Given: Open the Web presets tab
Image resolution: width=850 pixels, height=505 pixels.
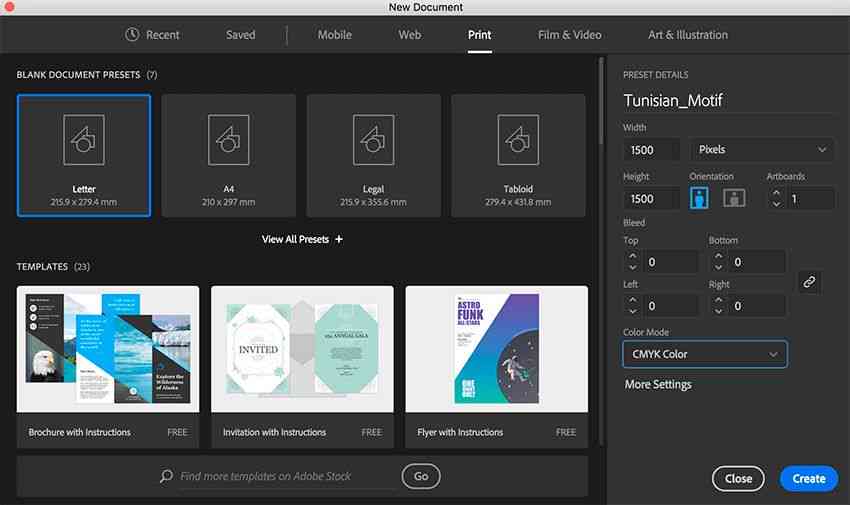Looking at the screenshot, I should click(x=409, y=35).
